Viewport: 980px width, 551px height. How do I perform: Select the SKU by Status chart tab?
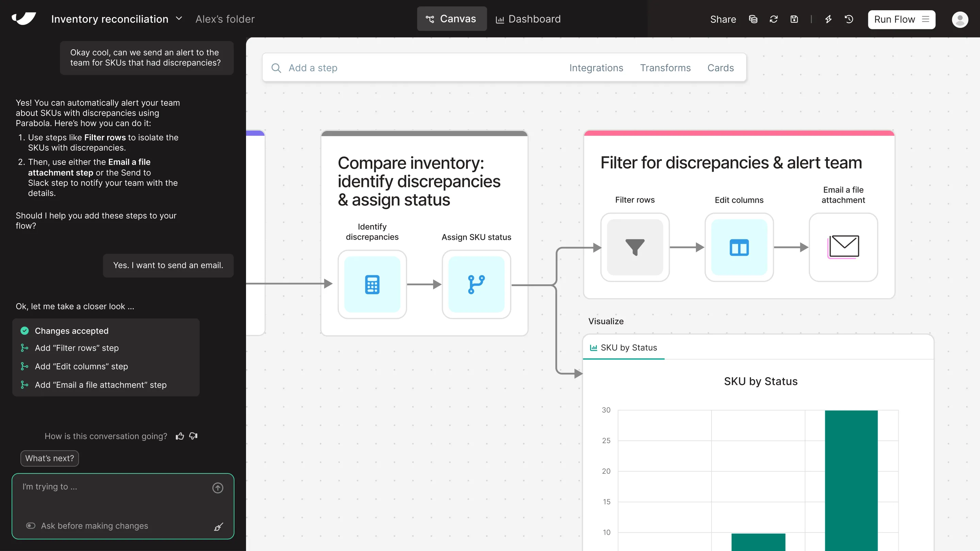coord(623,347)
